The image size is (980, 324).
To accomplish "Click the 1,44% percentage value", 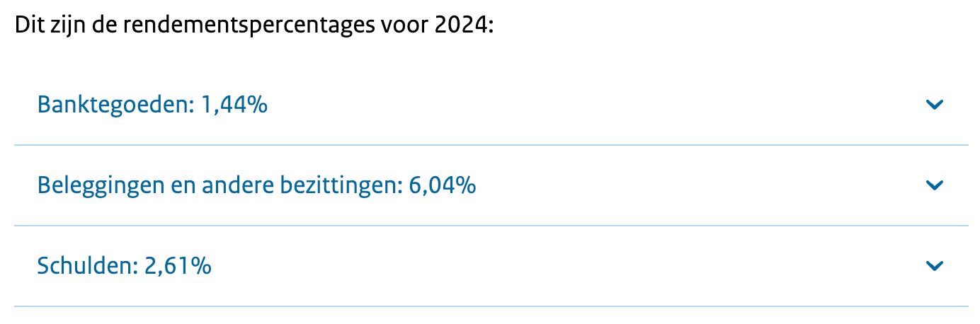I will pyautogui.click(x=234, y=105).
